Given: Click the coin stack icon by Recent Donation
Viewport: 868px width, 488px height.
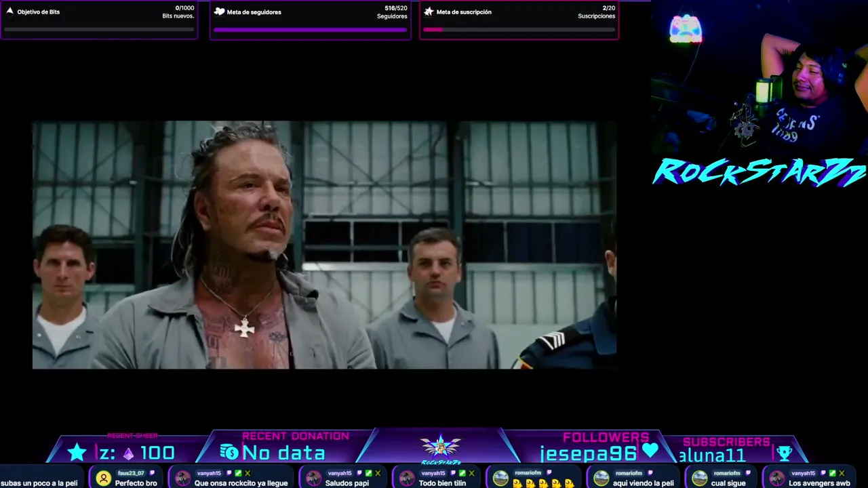Looking at the screenshot, I should [229, 452].
